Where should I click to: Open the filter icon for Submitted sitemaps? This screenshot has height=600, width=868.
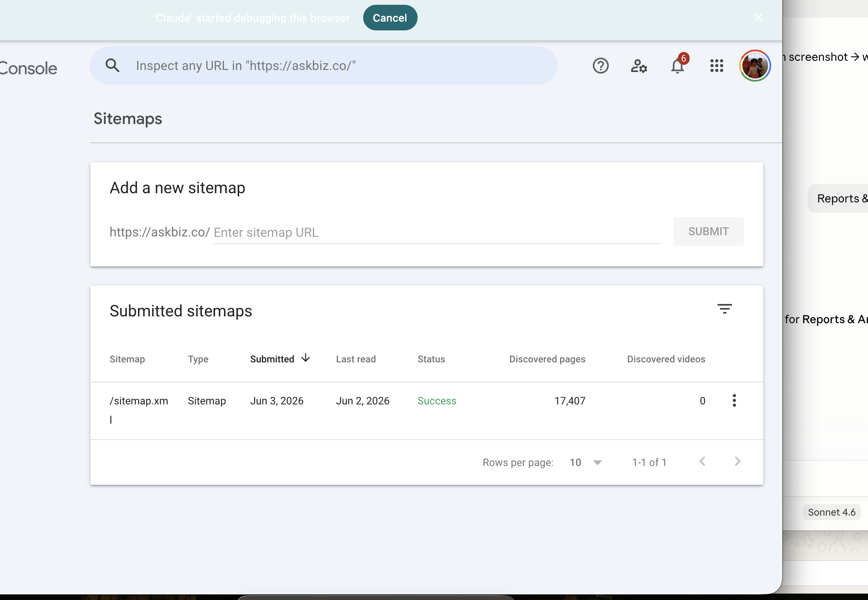pyautogui.click(x=724, y=309)
